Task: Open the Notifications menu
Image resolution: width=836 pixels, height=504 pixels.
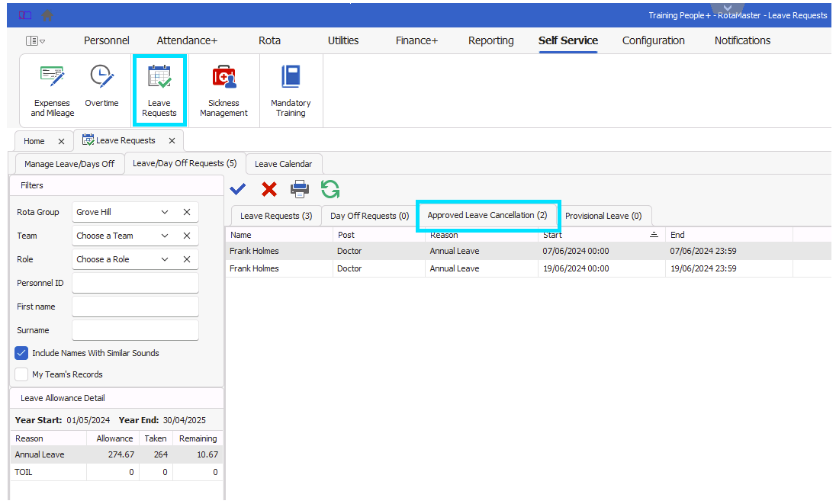Action: coord(743,40)
